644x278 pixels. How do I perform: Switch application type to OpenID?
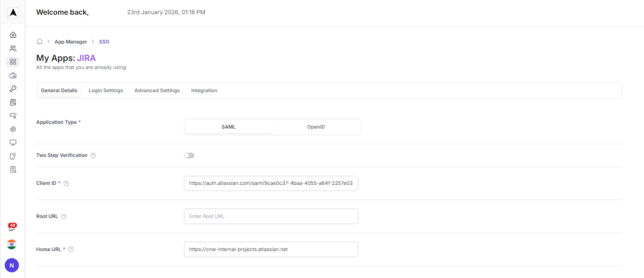(316, 127)
